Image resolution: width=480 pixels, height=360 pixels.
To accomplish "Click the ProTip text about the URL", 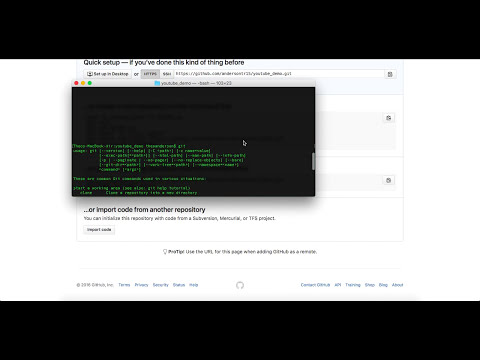I will point(242,252).
